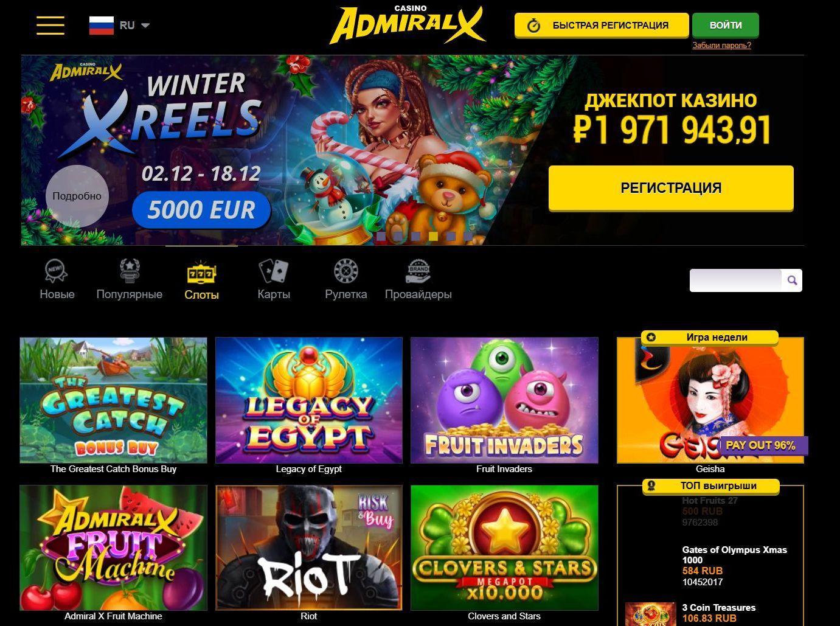
Task: Launch the Fruit Invaders game thumbnail
Action: pos(504,400)
